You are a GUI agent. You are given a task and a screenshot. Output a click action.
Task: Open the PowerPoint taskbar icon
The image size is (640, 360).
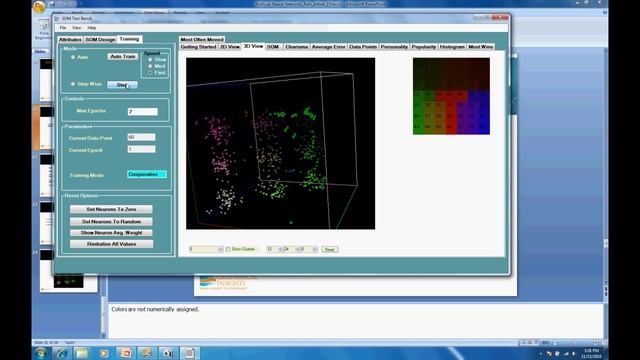[125, 353]
